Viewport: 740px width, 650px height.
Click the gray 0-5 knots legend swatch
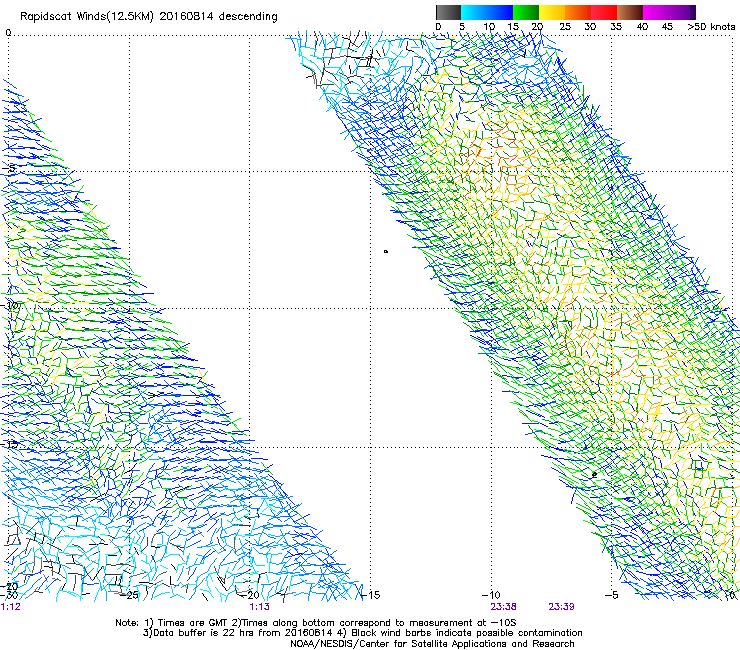point(448,12)
